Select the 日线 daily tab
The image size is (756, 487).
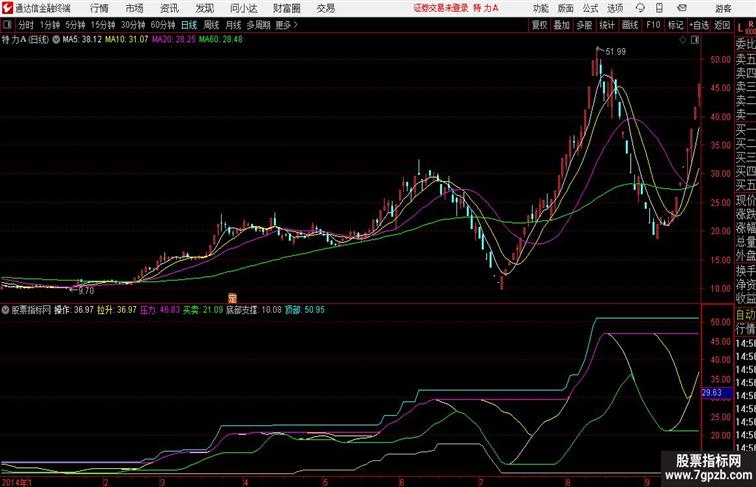pyautogui.click(x=189, y=25)
